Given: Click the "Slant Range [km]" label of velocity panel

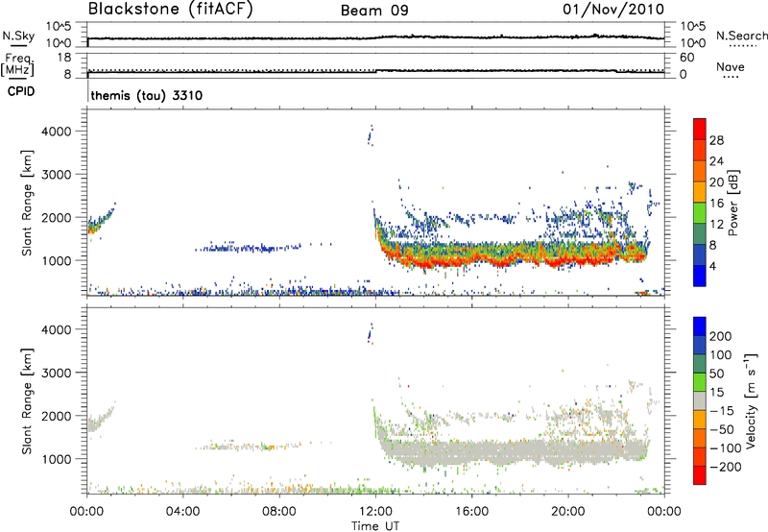Looking at the screenshot, I should pyautogui.click(x=27, y=401).
